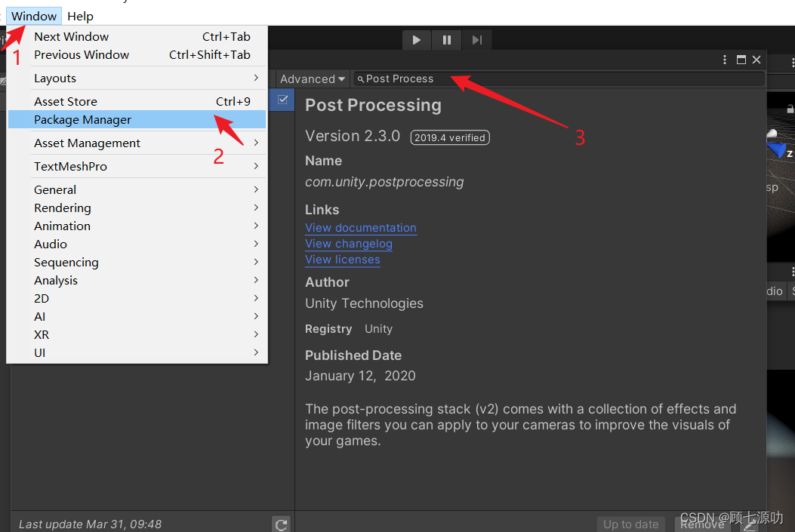Expand the Asset Management submenu

tap(137, 143)
